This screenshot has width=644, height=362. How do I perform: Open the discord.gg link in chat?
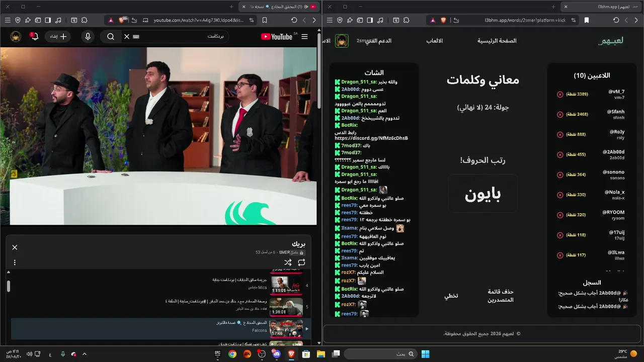click(x=371, y=138)
